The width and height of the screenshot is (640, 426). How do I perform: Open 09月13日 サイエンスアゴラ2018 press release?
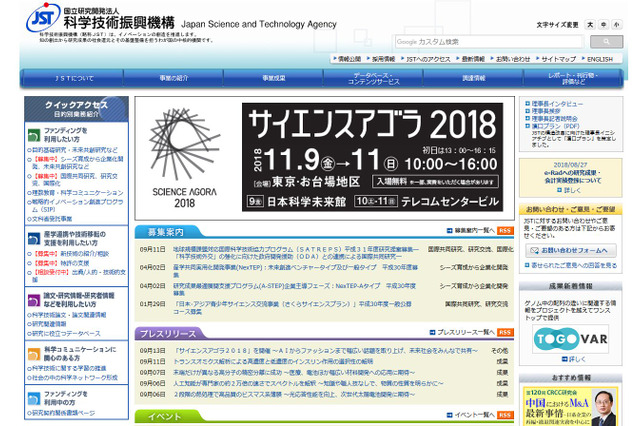tap(326, 351)
